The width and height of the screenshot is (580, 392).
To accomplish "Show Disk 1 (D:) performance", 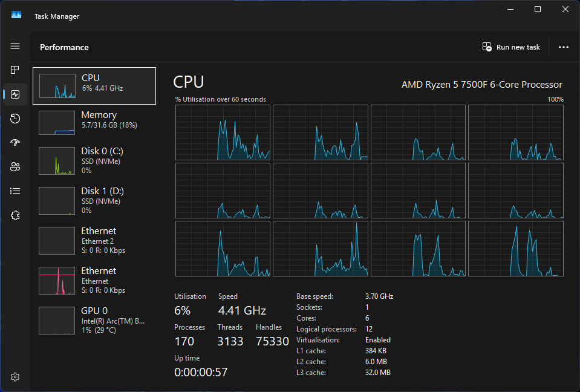I will 94,200.
